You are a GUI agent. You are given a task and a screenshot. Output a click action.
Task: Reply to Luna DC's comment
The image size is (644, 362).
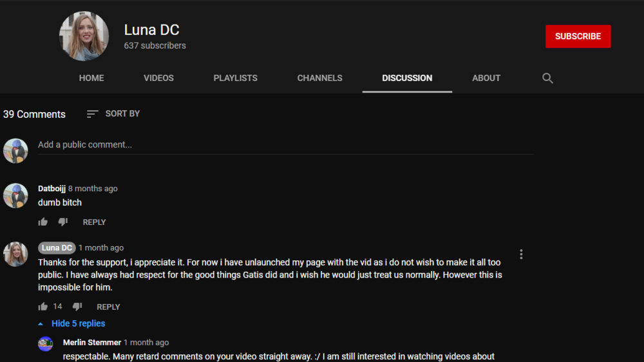[108, 307]
